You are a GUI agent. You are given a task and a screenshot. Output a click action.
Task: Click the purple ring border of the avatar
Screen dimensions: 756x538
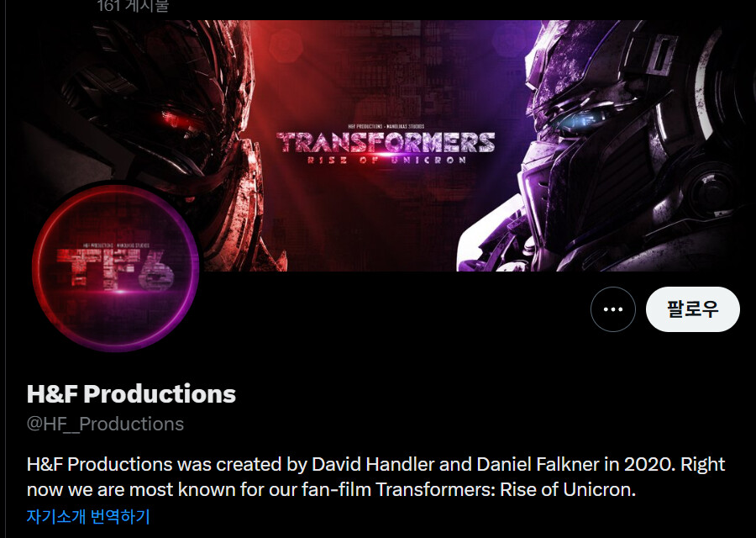pos(195,268)
